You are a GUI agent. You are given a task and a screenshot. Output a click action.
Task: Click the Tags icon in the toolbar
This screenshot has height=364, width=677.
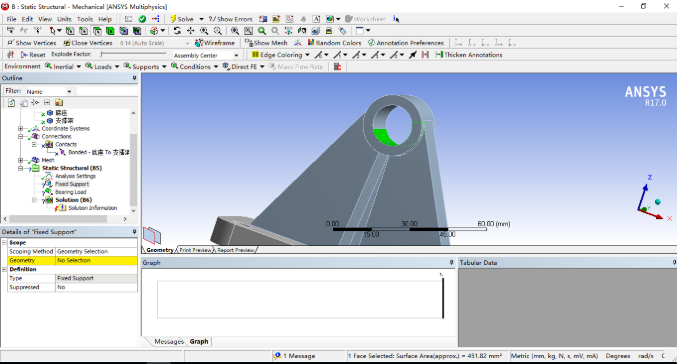(342, 31)
